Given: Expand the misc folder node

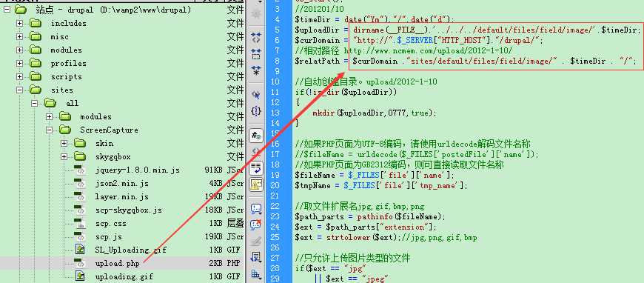Looking at the screenshot, I should [x=19, y=36].
